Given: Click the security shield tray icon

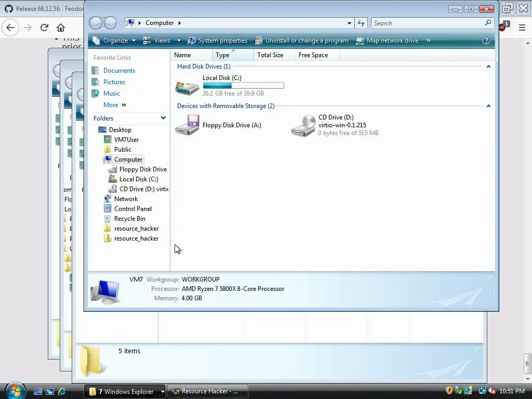Looking at the screenshot, I should click(x=449, y=391).
